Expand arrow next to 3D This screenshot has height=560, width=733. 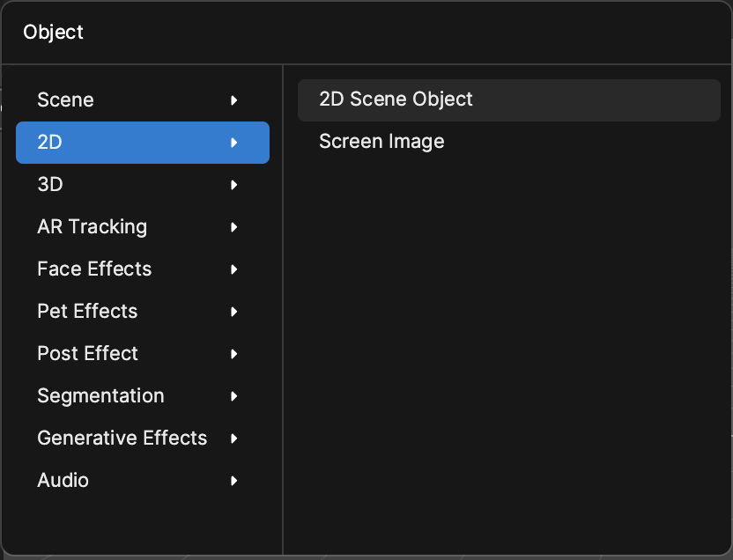pyautogui.click(x=234, y=185)
